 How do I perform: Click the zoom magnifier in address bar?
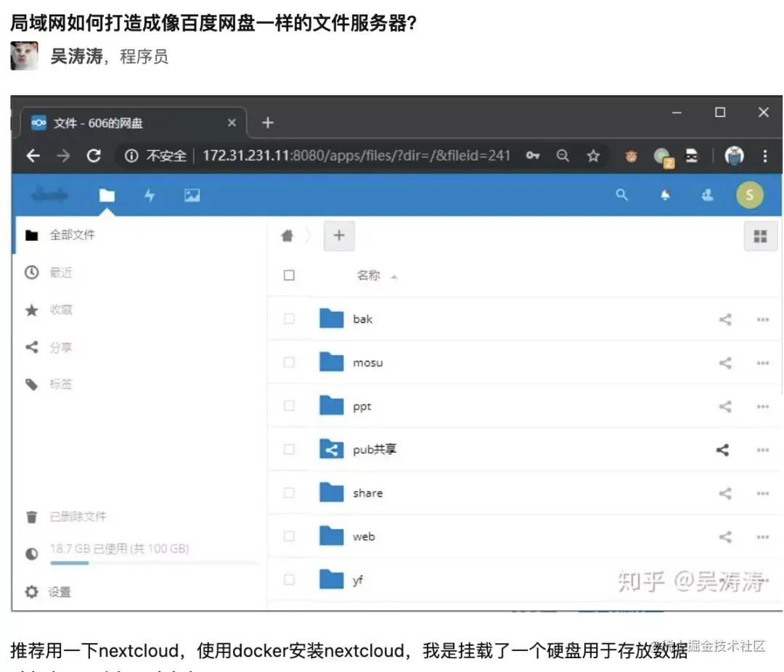563,155
